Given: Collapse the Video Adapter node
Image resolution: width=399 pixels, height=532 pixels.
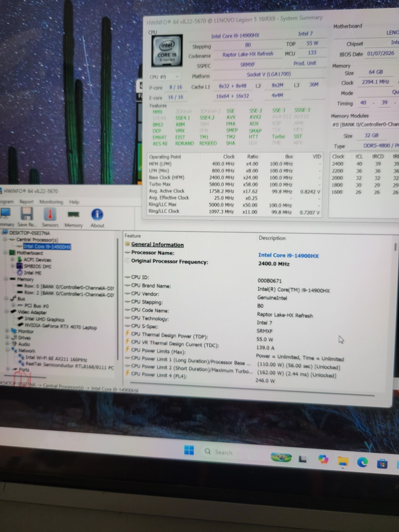Looking at the screenshot, I should point(6,312).
